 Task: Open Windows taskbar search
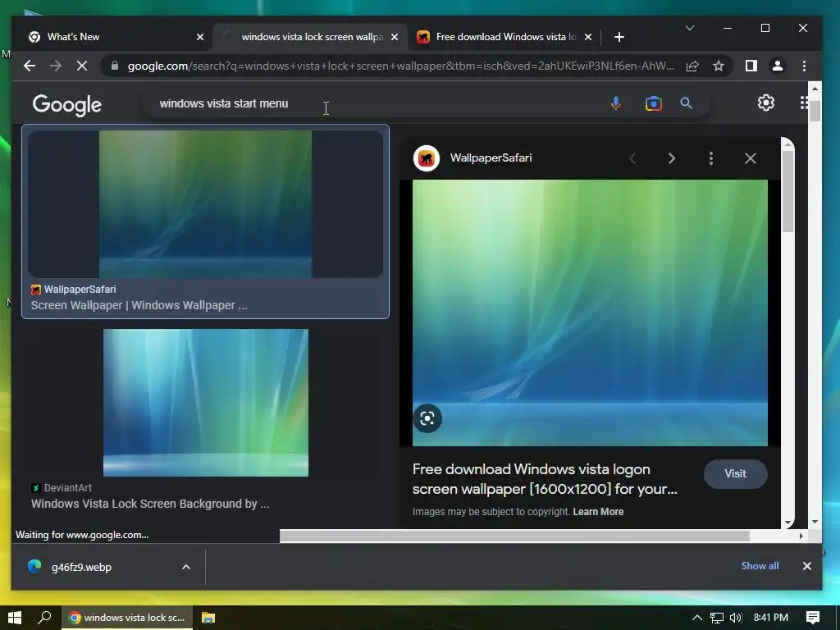[44, 618]
